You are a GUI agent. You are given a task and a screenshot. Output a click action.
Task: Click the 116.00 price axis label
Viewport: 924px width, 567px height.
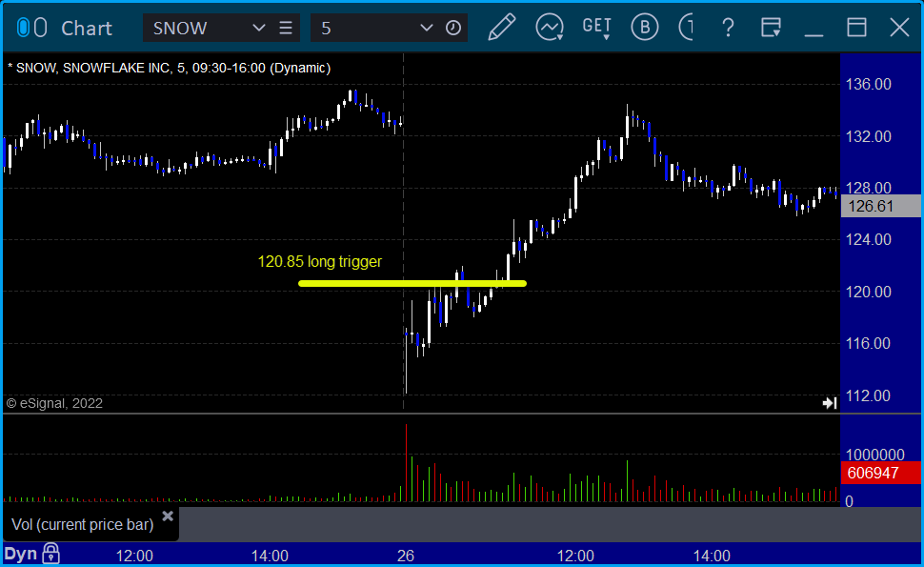(869, 343)
